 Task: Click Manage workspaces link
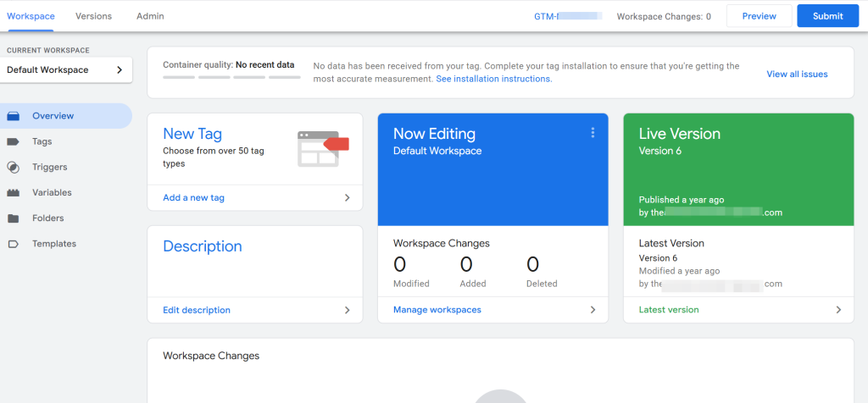click(437, 310)
